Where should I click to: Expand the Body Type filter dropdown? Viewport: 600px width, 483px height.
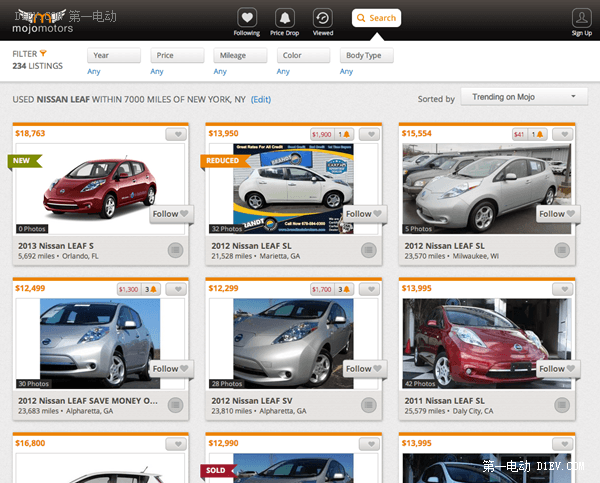pos(367,55)
